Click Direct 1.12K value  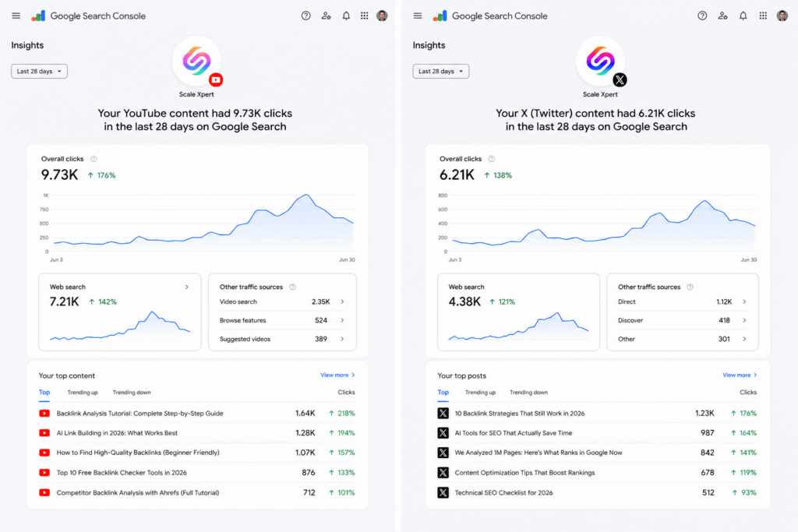(x=724, y=301)
